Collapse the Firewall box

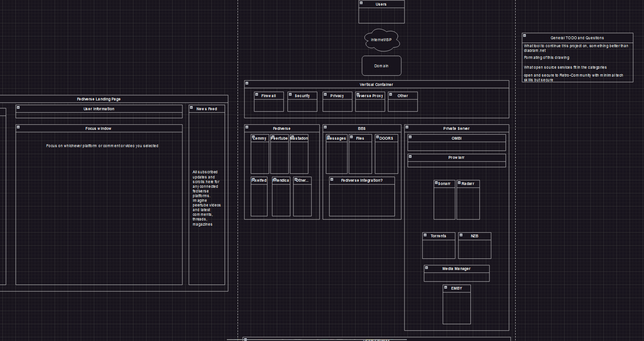pos(257,94)
